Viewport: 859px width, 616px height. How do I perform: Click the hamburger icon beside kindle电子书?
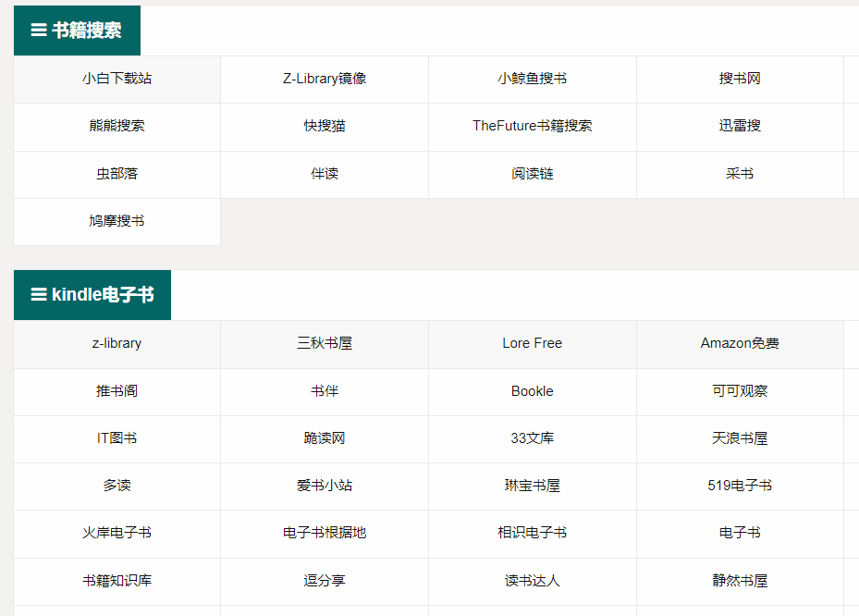click(39, 295)
